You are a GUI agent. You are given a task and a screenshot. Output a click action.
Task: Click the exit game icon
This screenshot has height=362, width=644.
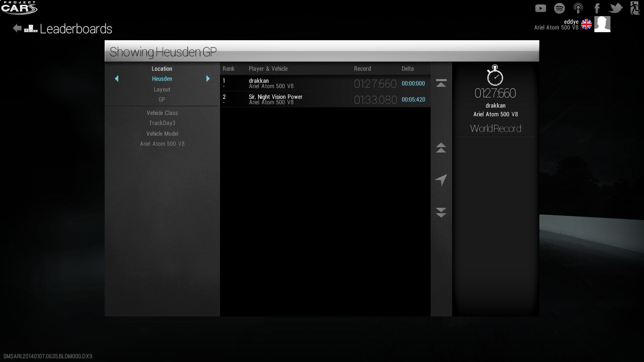[635, 8]
